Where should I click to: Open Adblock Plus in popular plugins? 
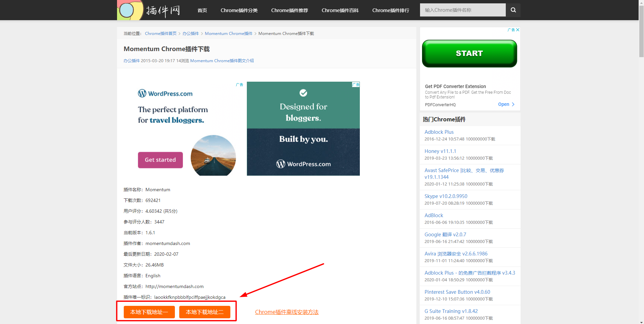[439, 132]
